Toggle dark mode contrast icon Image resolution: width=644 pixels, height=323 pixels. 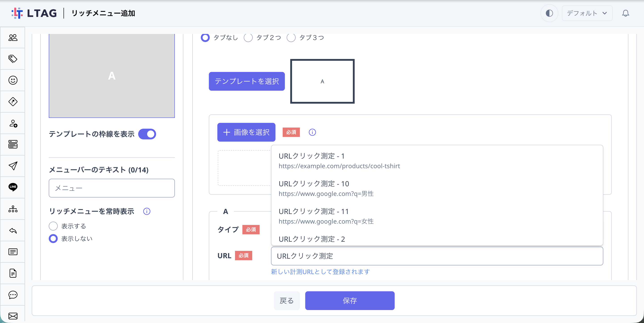pos(549,13)
